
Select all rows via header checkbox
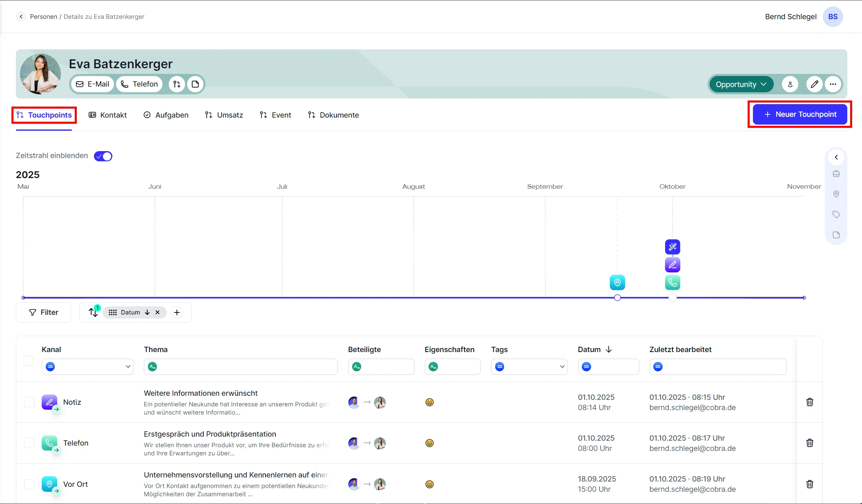coord(29,361)
